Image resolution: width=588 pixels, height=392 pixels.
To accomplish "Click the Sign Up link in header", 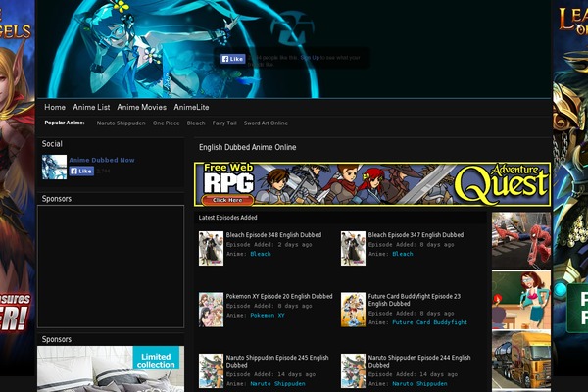I will pyautogui.click(x=310, y=58).
